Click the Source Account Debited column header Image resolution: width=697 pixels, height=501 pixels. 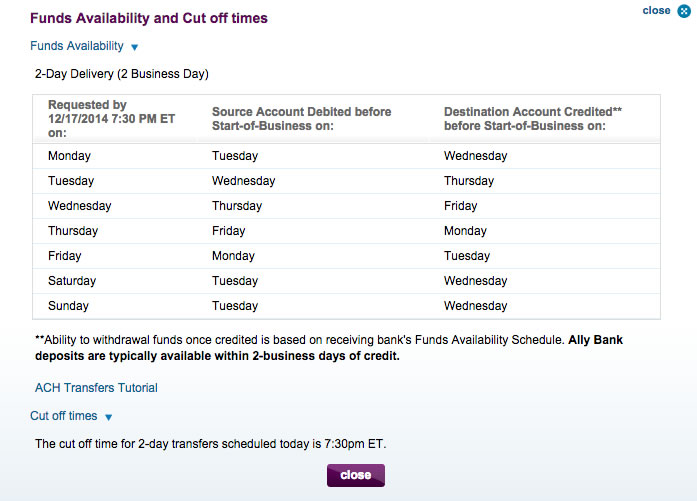[301, 119]
